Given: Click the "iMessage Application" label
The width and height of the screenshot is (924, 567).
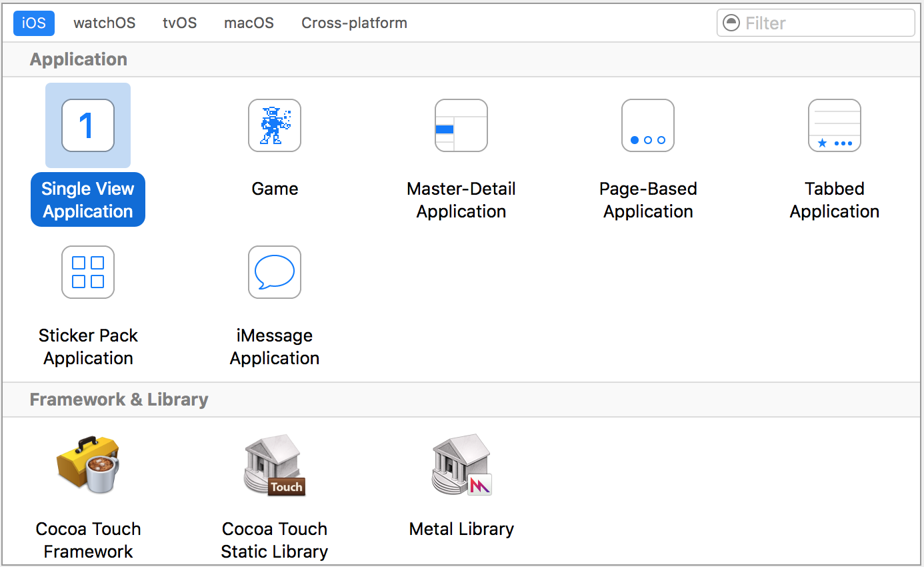Looking at the screenshot, I should (x=275, y=347).
